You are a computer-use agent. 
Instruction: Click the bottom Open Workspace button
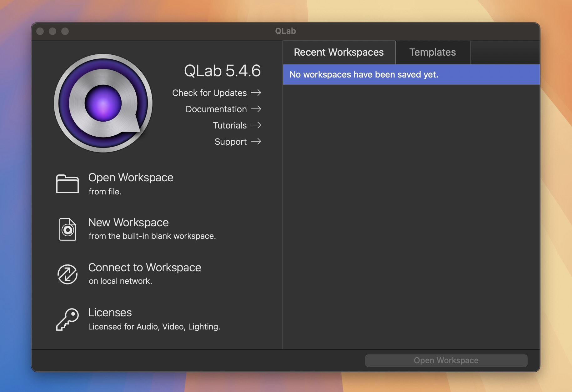point(446,360)
